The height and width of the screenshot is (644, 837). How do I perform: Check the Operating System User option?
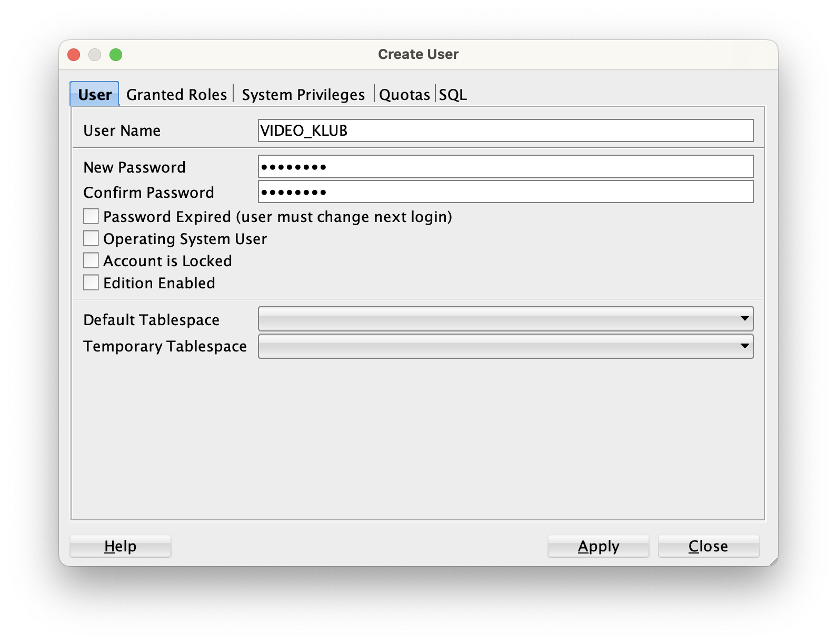point(91,239)
